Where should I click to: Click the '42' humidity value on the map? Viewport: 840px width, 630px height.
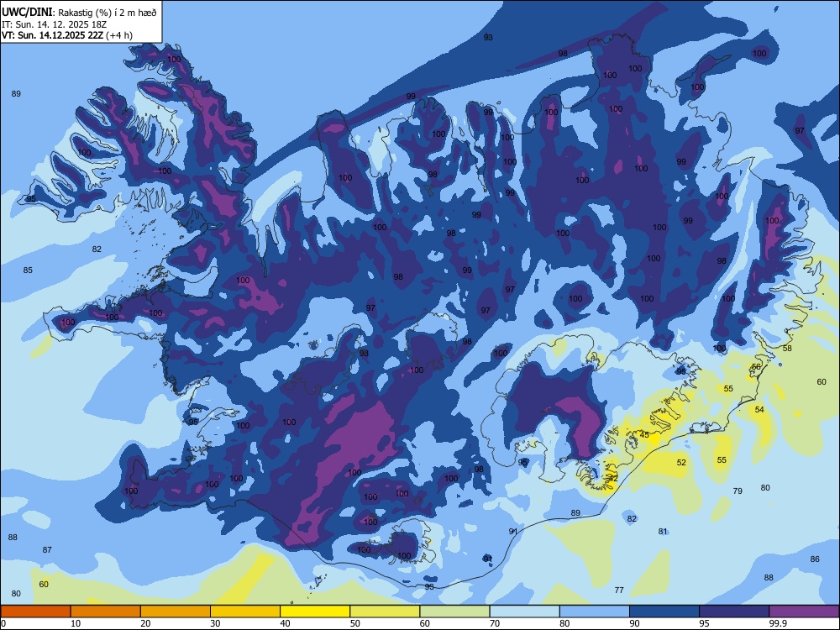(614, 479)
